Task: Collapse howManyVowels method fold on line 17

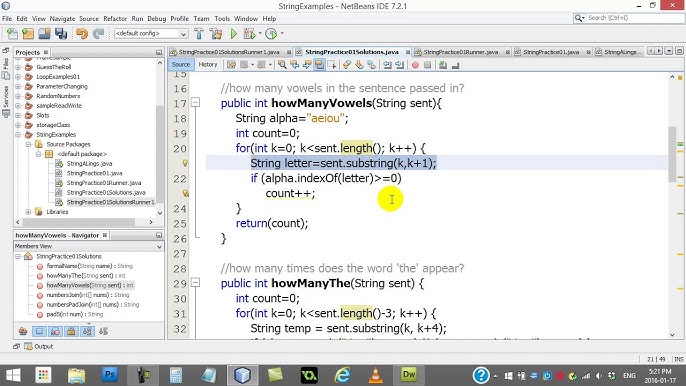Action: coord(196,103)
